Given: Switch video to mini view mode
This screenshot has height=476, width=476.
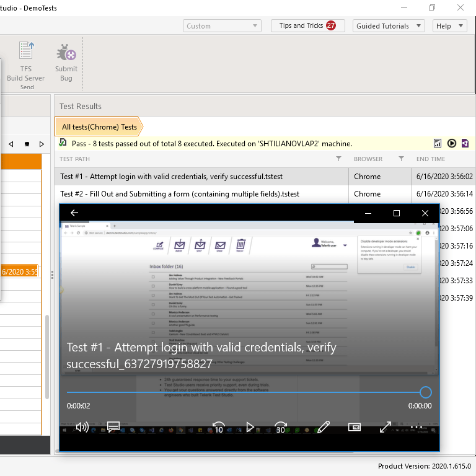Looking at the screenshot, I should [x=355, y=428].
